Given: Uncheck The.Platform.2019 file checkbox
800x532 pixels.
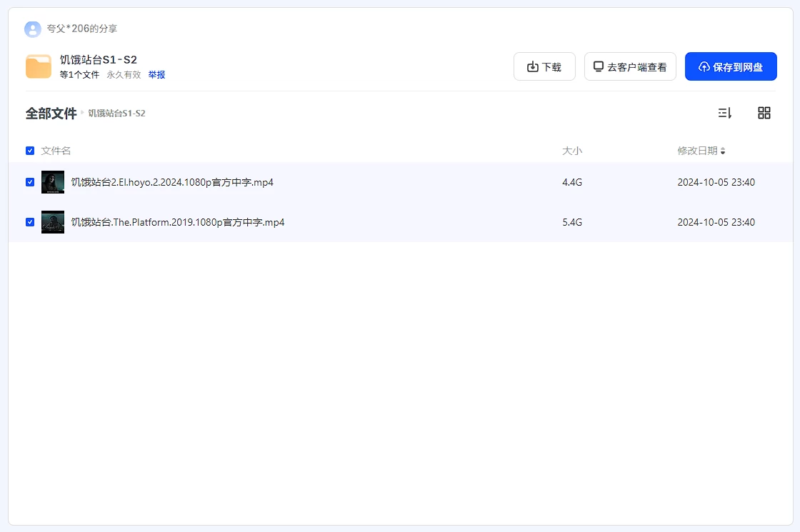Looking at the screenshot, I should click(x=30, y=222).
